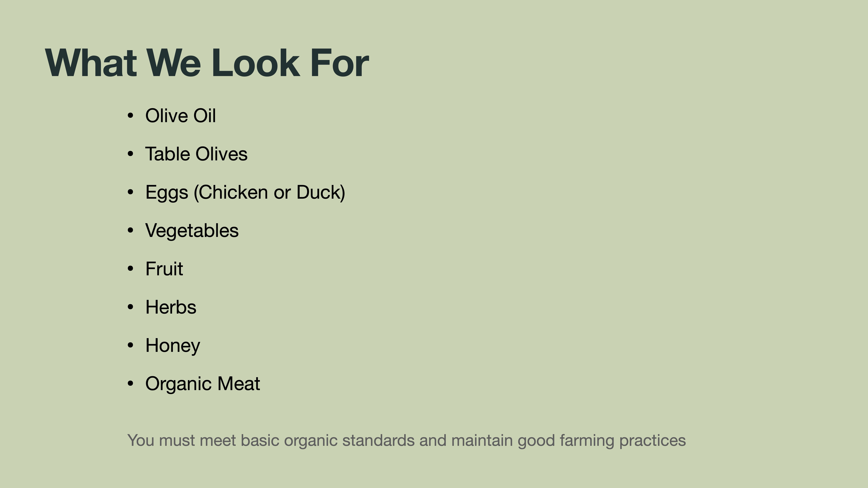Click the "Organic Meat" bullet text

(203, 384)
